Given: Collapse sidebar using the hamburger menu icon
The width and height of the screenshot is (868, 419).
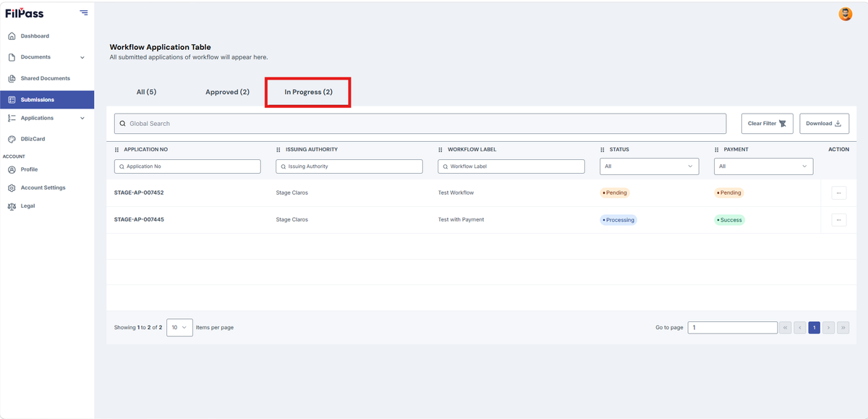Looking at the screenshot, I should tap(84, 12).
